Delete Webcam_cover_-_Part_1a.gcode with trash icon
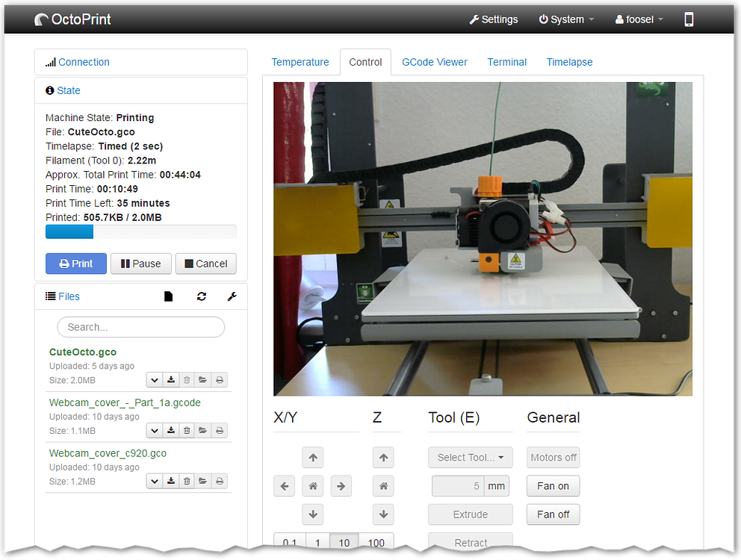741x560 pixels. tap(187, 430)
